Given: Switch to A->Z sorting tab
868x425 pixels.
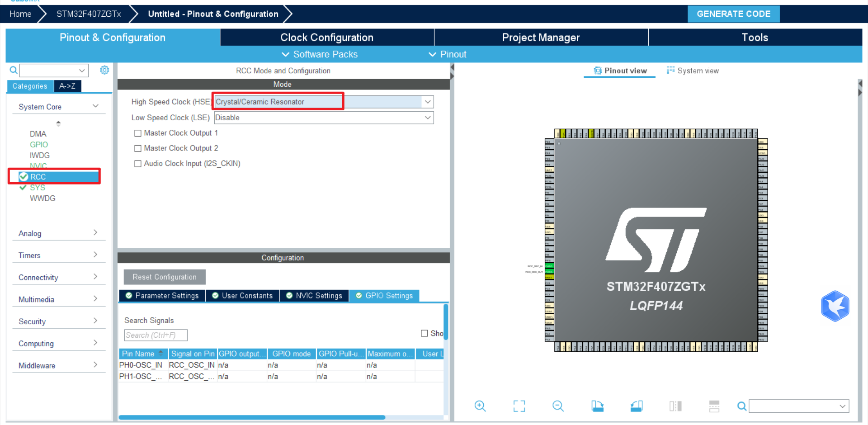Looking at the screenshot, I should tap(67, 86).
